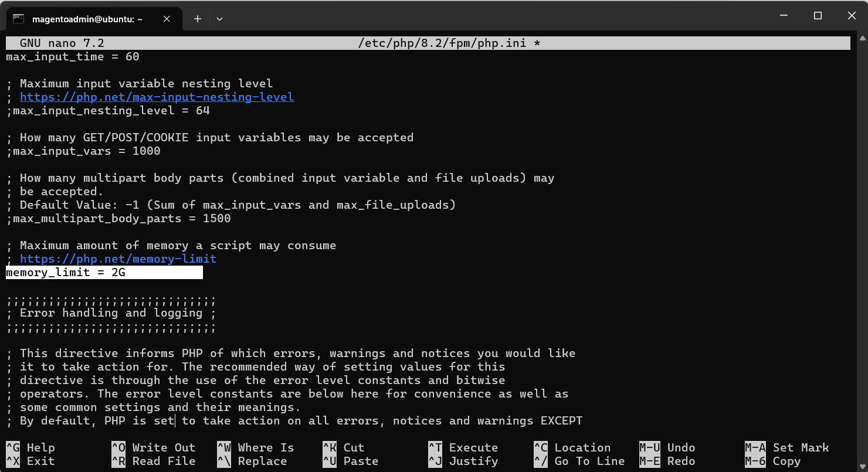Click the terminal icon in the tab
Image resolution: width=868 pixels, height=472 pixels.
tap(19, 19)
